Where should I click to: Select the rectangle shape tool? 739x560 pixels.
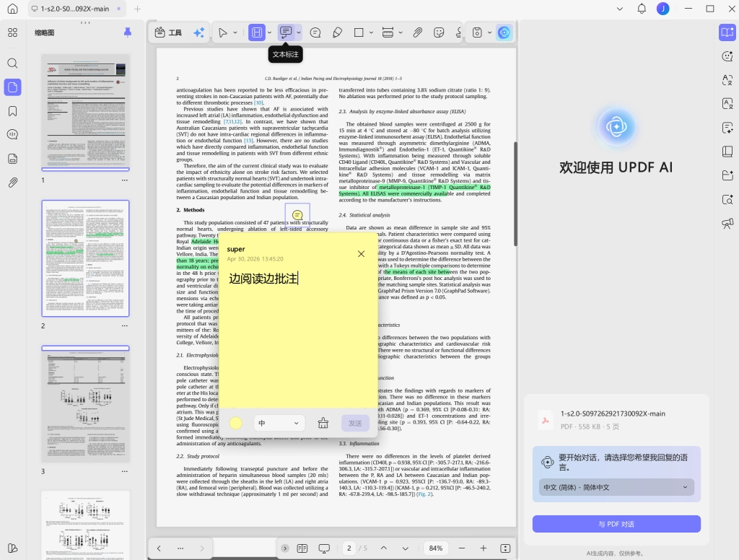359,32
